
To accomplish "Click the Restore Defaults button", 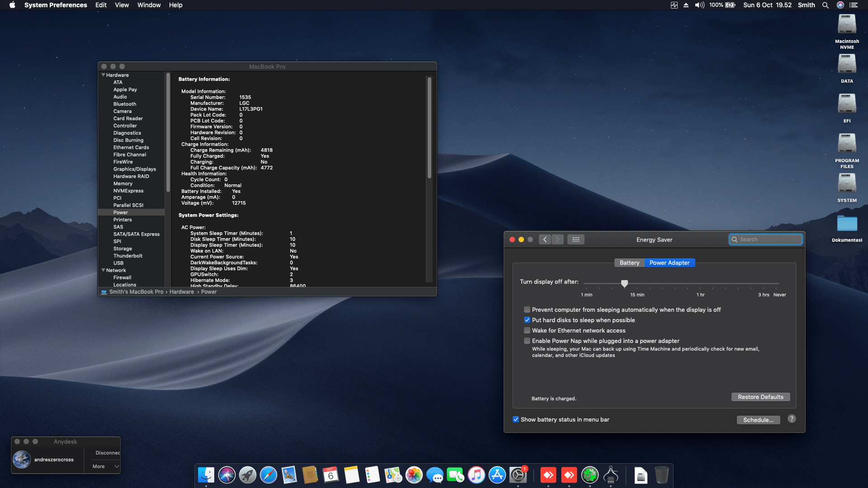I will [x=760, y=397].
